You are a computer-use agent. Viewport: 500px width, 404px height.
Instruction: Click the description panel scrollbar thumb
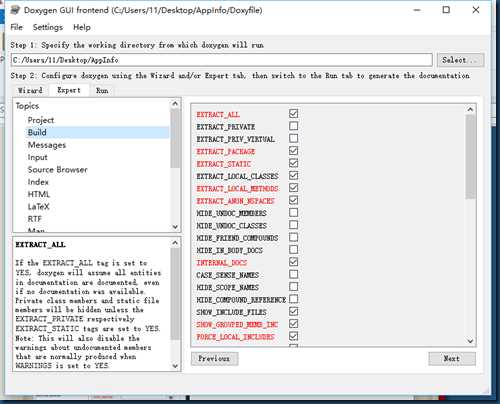[175, 294]
